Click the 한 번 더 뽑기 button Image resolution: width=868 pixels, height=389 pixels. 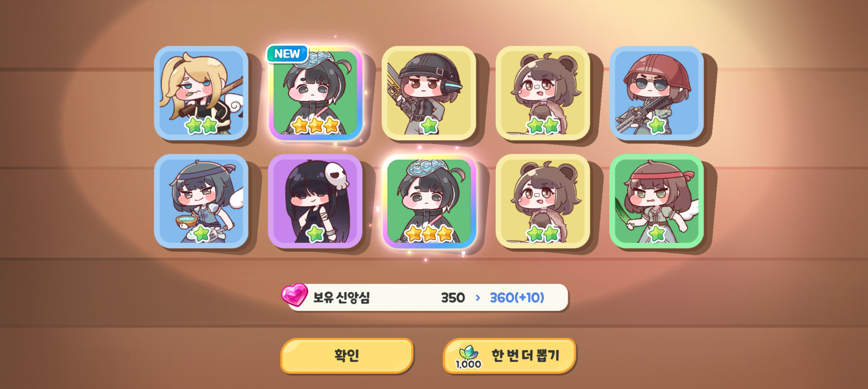(x=509, y=355)
